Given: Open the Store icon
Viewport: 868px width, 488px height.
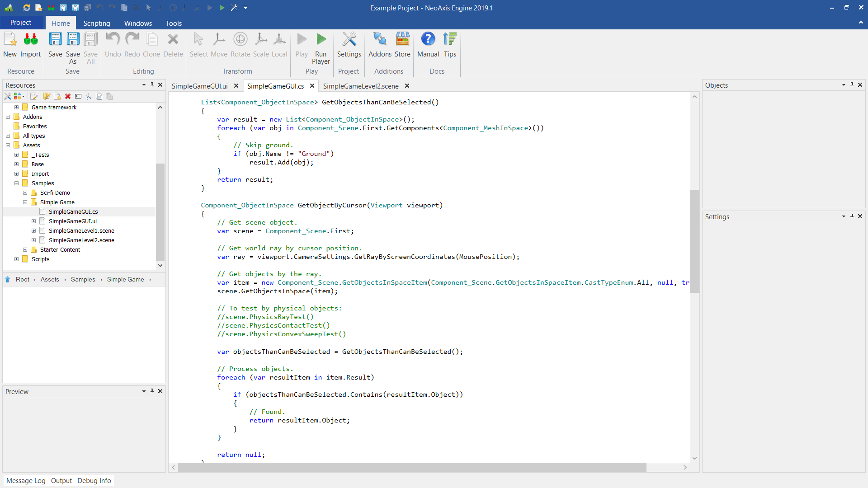Looking at the screenshot, I should point(402,40).
